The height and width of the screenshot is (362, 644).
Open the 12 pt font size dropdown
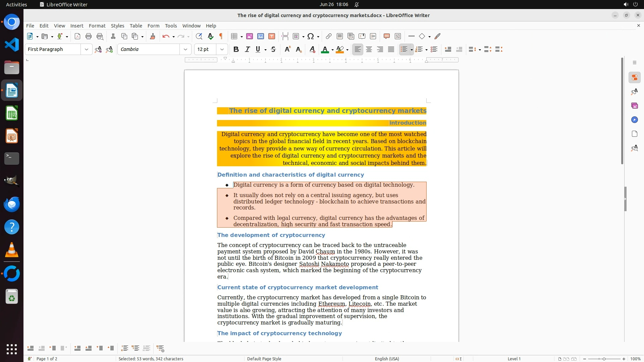(222, 49)
